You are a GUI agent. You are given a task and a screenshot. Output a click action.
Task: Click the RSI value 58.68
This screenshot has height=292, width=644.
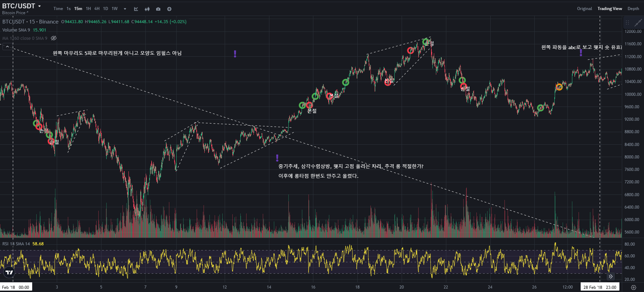pyautogui.click(x=38, y=244)
